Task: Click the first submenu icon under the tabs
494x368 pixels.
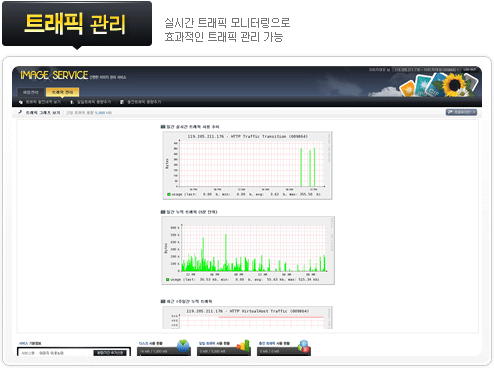Action: 21,102
